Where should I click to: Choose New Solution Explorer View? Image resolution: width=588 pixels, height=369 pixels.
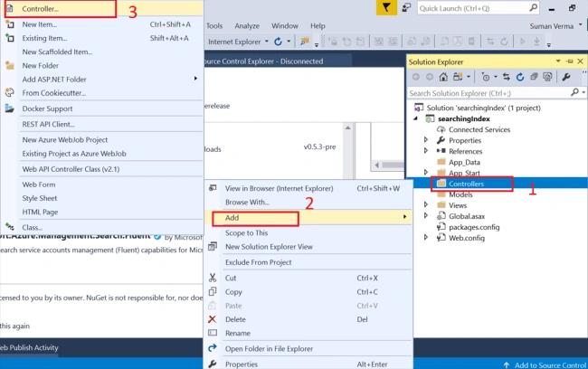coord(308,247)
